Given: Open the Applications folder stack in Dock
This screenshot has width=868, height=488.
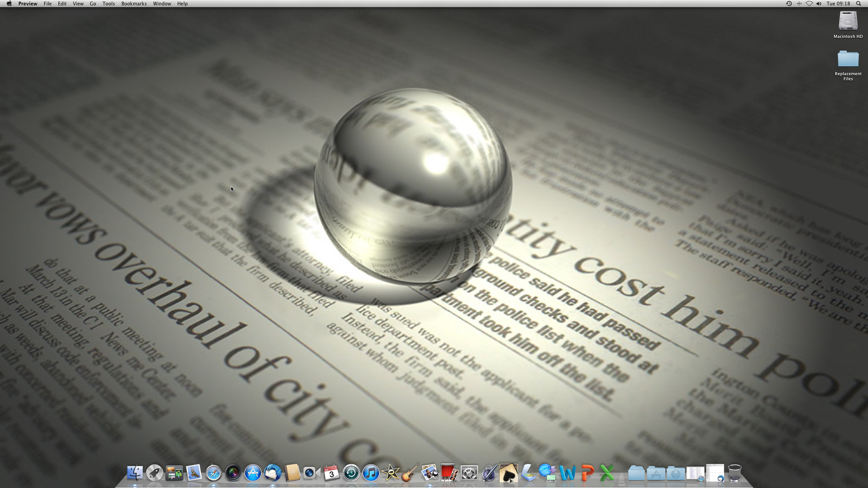Looking at the screenshot, I should click(x=656, y=473).
